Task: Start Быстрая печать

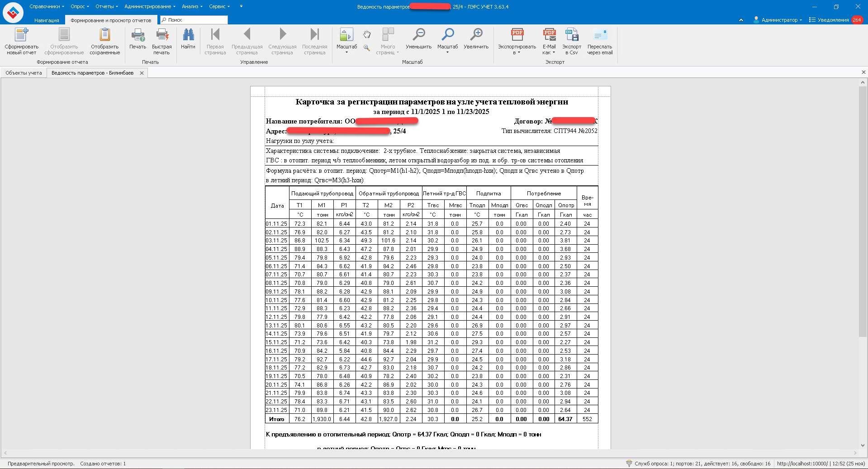Action: [x=161, y=35]
